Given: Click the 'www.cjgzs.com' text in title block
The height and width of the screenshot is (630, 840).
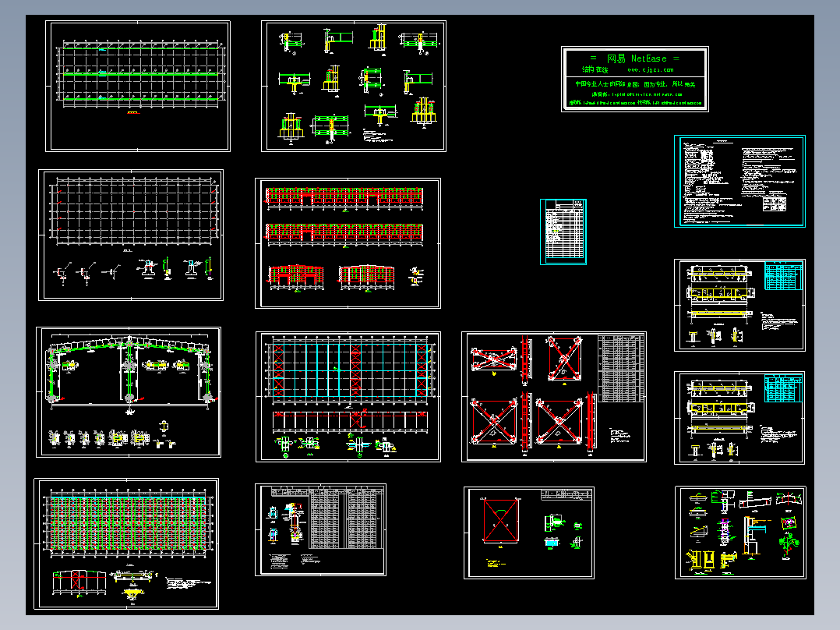Looking at the screenshot, I should [651, 69].
